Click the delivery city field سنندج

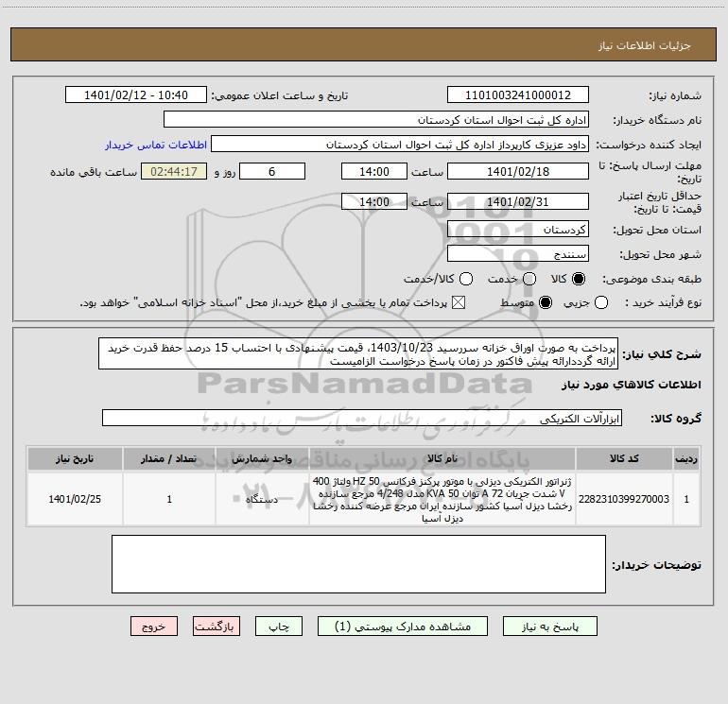[518, 254]
